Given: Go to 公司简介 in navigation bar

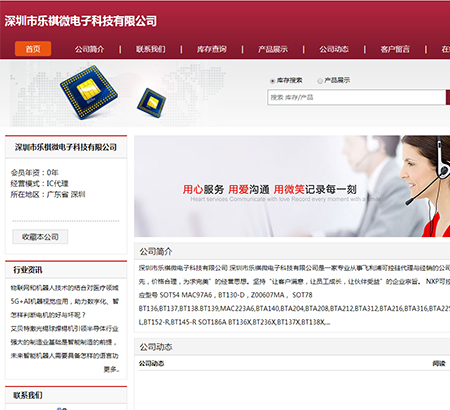Looking at the screenshot, I should [x=89, y=49].
